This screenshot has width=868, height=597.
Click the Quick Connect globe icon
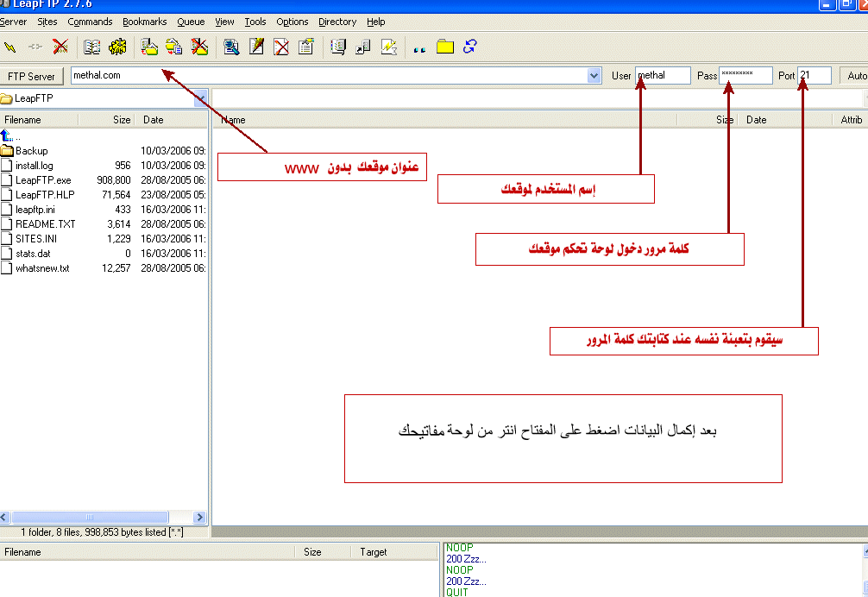pos(117,47)
